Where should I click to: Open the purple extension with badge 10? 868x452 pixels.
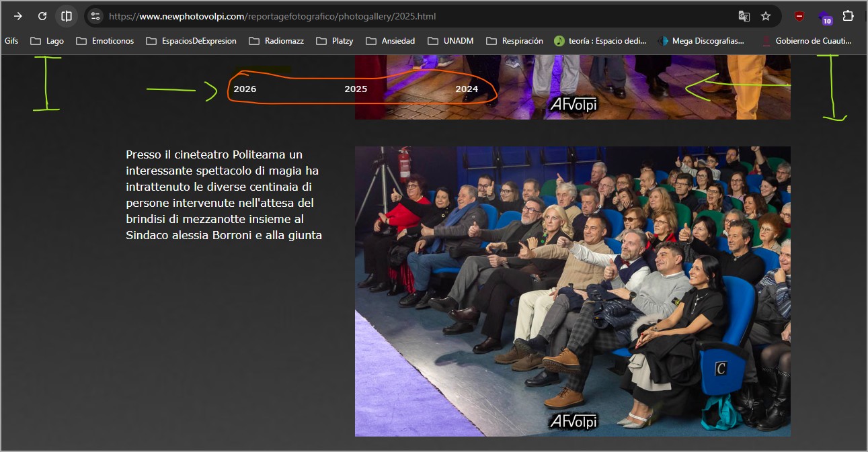point(824,17)
